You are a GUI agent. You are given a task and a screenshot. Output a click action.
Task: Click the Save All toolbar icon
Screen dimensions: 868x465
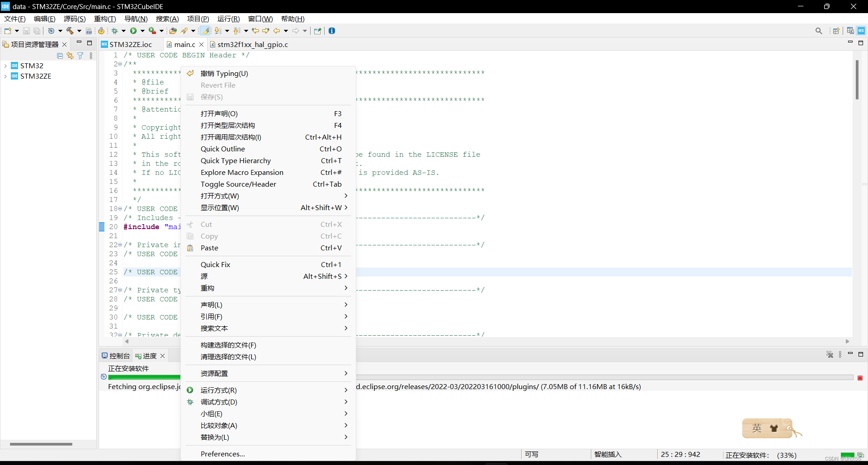pyautogui.click(x=37, y=31)
